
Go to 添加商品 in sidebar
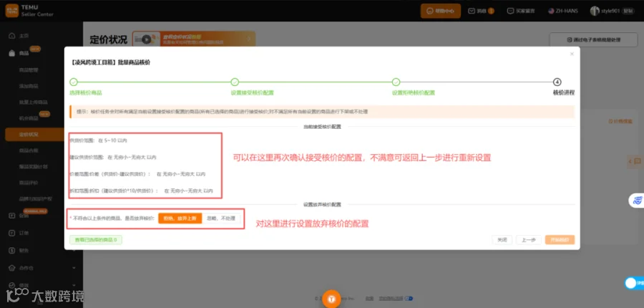pos(29,86)
